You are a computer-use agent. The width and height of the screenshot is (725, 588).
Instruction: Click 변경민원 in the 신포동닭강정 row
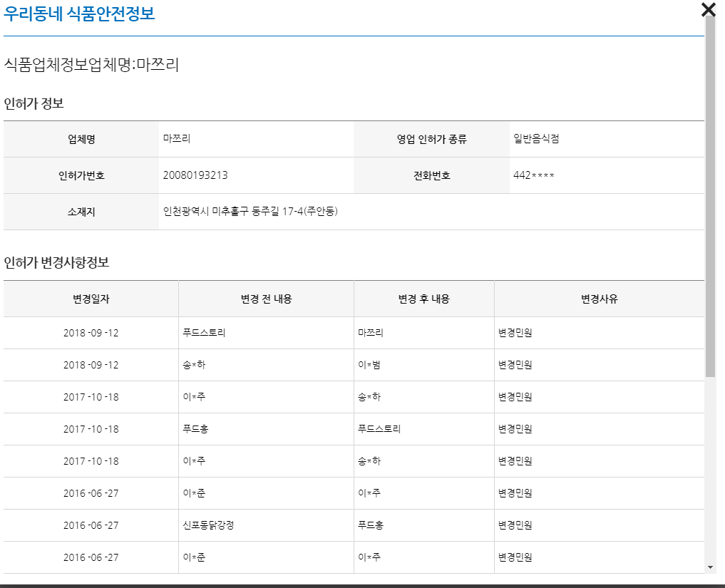pyautogui.click(x=515, y=525)
